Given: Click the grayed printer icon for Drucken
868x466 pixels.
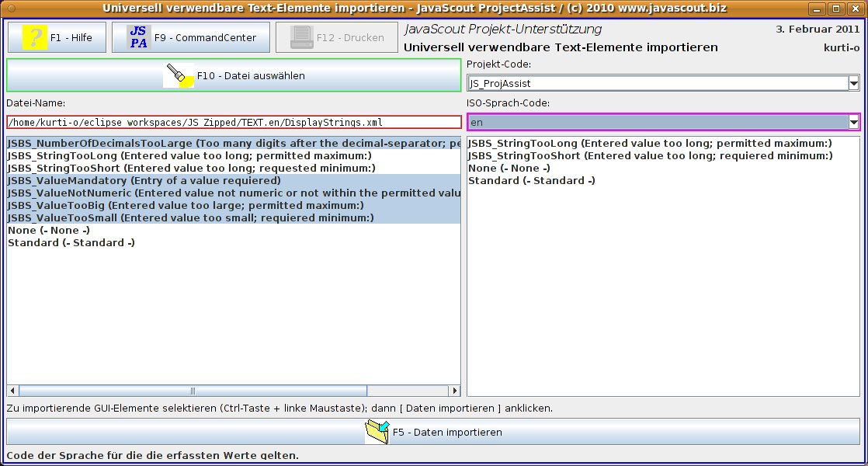Looking at the screenshot, I should [x=301, y=37].
